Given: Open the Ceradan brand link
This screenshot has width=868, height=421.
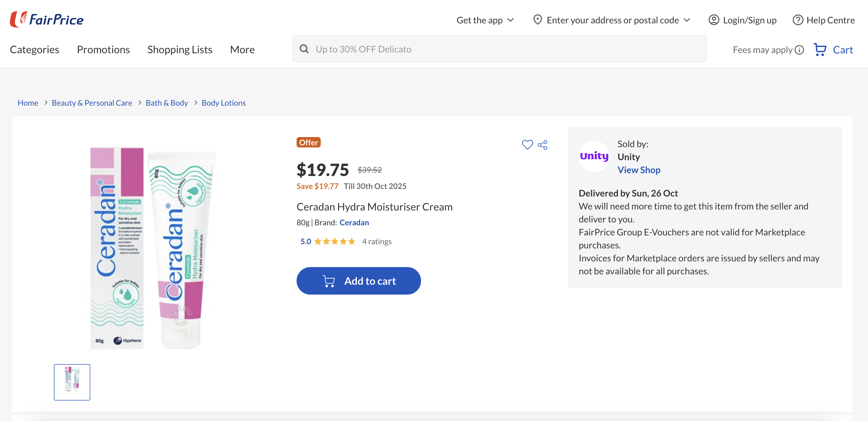Looking at the screenshot, I should [x=354, y=223].
